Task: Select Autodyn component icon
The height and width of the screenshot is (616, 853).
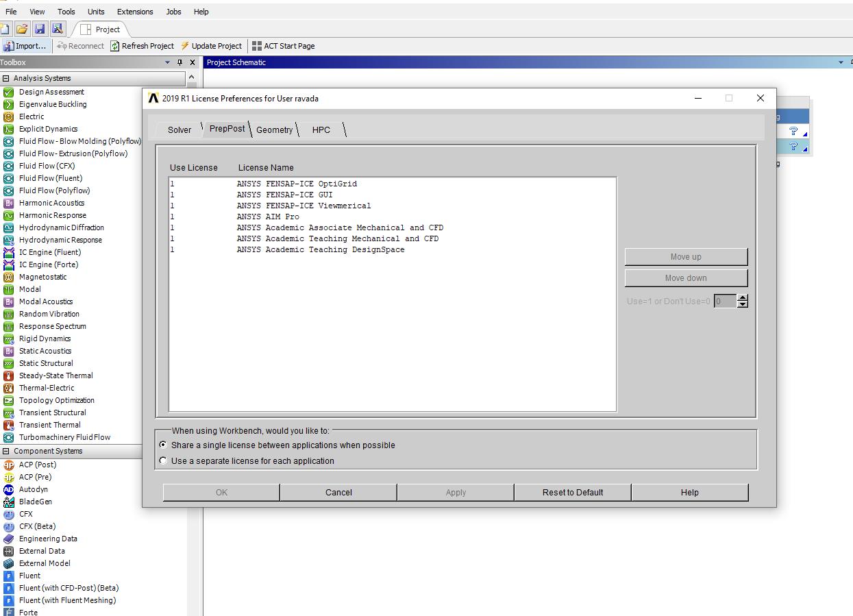Action: click(x=8, y=489)
